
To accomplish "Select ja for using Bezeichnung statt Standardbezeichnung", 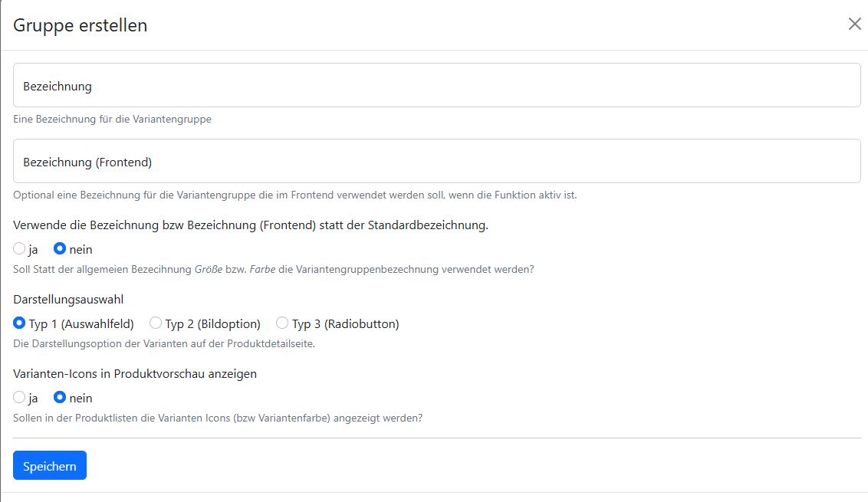I will [x=20, y=249].
